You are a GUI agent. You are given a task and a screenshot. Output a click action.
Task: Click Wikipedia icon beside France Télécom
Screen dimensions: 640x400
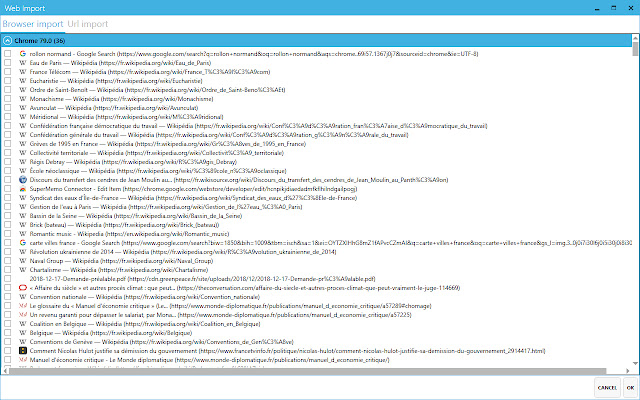click(x=23, y=72)
